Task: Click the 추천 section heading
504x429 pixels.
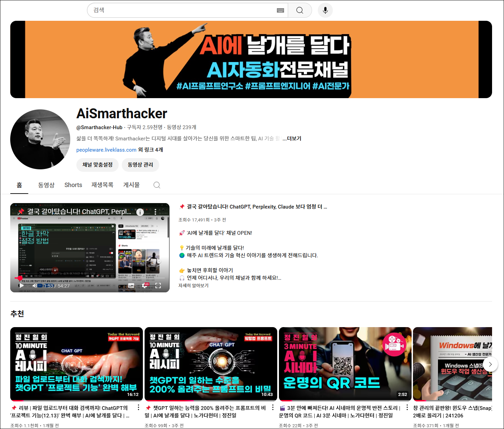Action: [x=17, y=313]
